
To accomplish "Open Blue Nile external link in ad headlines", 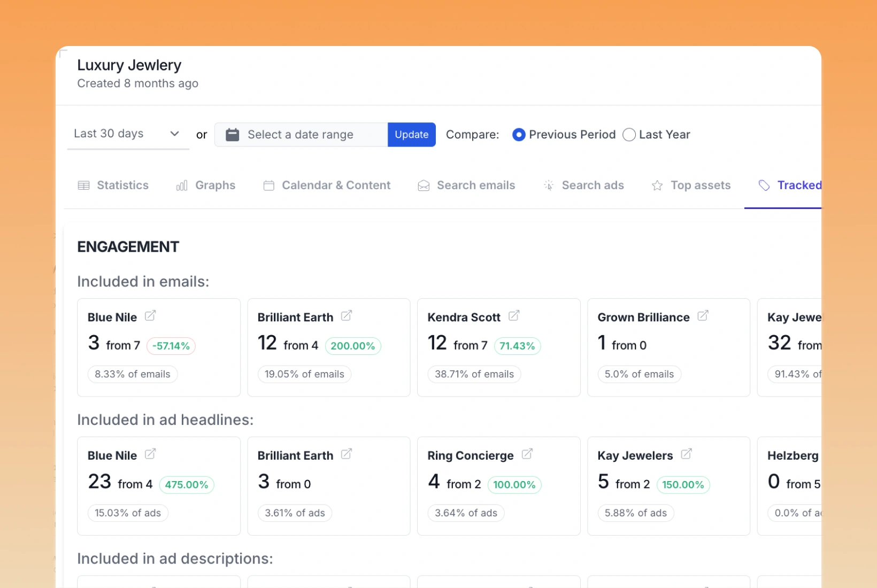I will pos(150,454).
